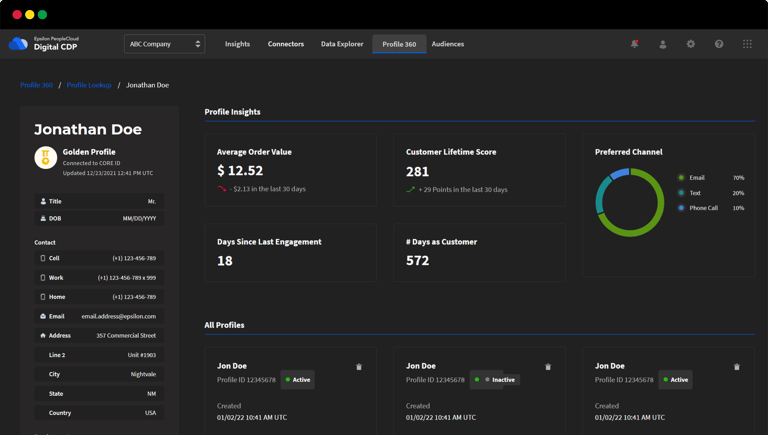Switch to the Insights tab
Viewport: 768px width, 435px height.
pos(237,44)
